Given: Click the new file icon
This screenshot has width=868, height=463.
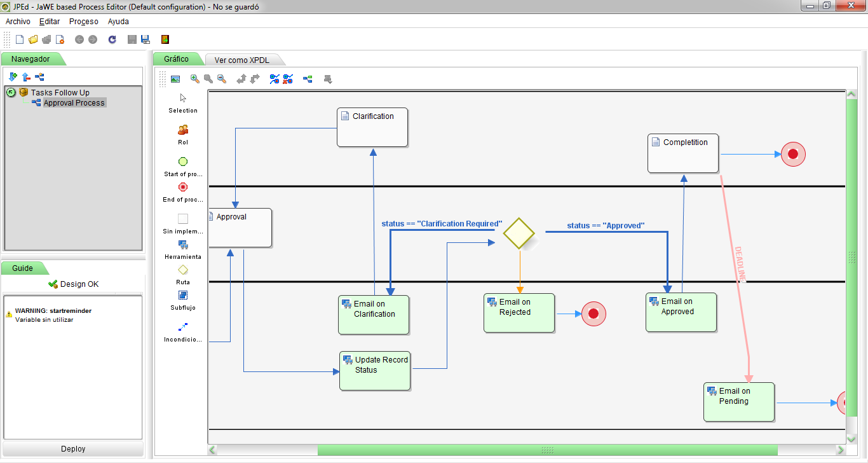Looking at the screenshot, I should 20,39.
